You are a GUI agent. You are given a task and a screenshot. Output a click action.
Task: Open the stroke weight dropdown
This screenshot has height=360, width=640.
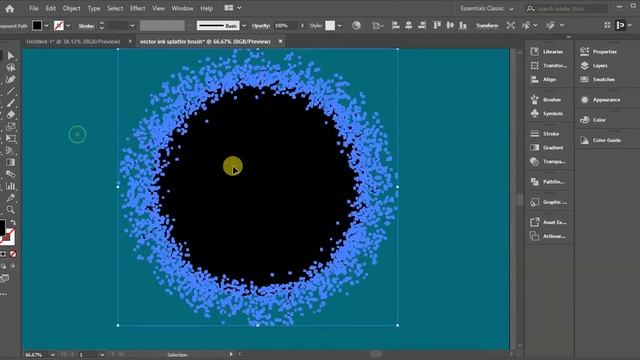(x=132, y=26)
